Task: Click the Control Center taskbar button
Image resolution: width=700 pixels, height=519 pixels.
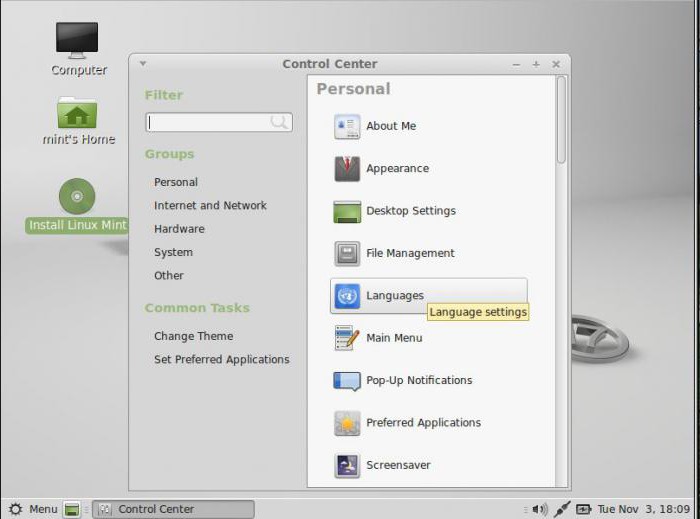Action: 173,509
